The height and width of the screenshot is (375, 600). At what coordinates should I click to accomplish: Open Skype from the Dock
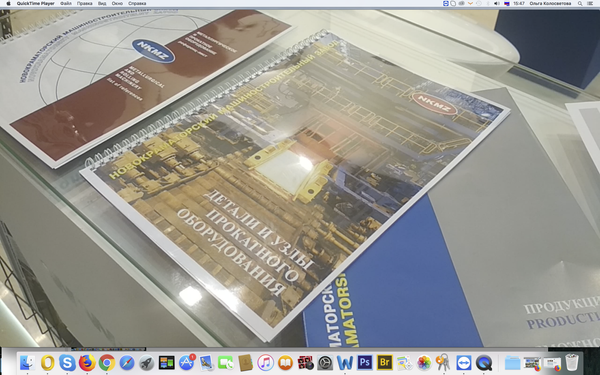point(67,362)
